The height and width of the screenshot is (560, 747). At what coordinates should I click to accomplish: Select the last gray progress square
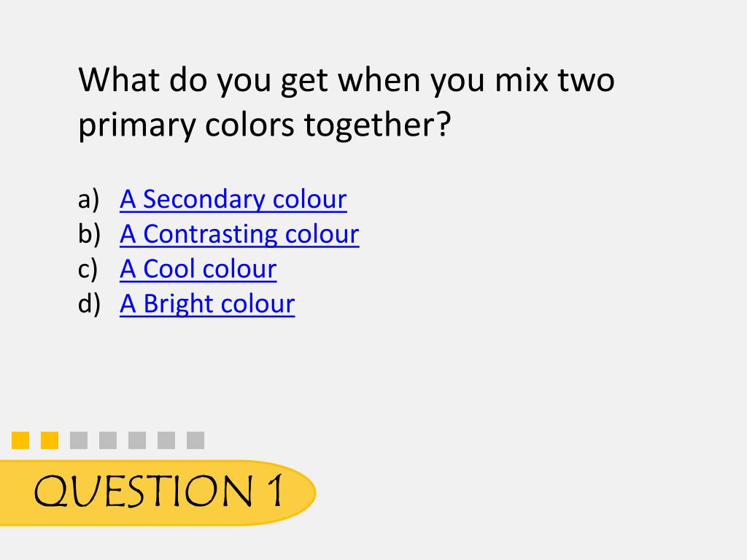pos(196,440)
